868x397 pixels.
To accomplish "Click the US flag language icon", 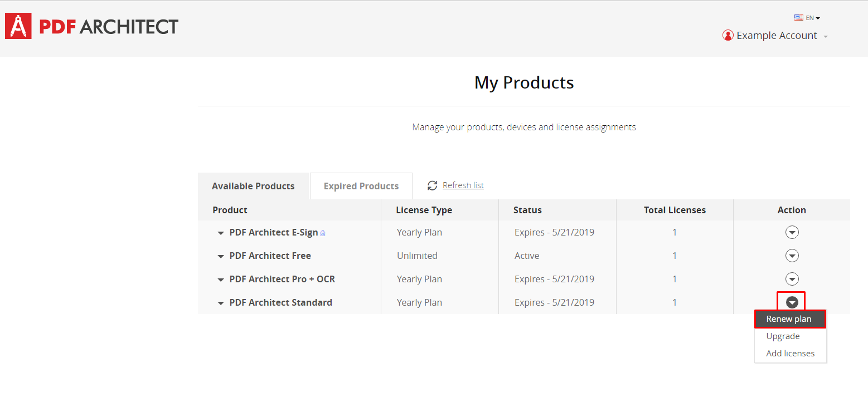I will pos(799,17).
